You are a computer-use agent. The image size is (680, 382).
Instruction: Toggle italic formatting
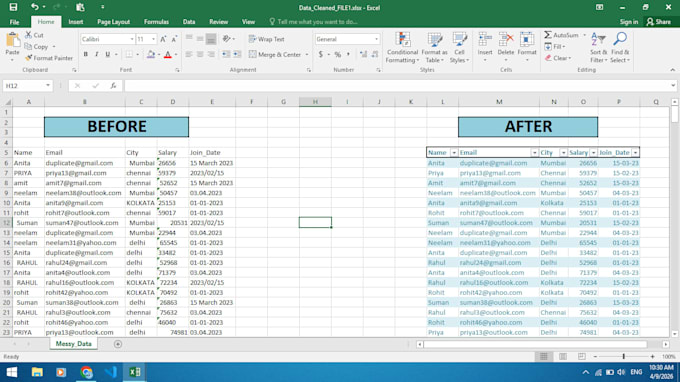tap(96, 55)
